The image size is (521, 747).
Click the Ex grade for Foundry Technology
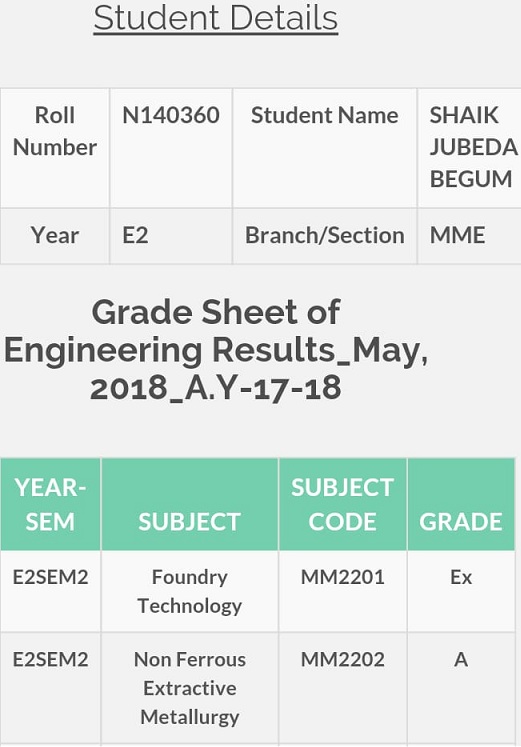(461, 577)
